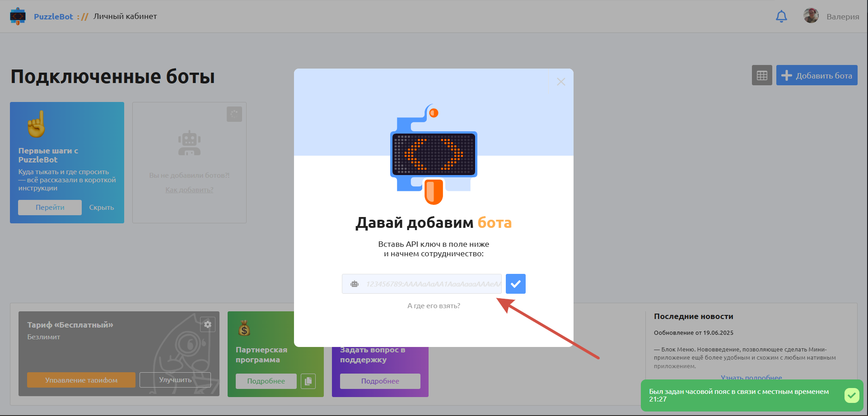Click the notification bell icon
The width and height of the screenshot is (868, 416).
tap(781, 16)
